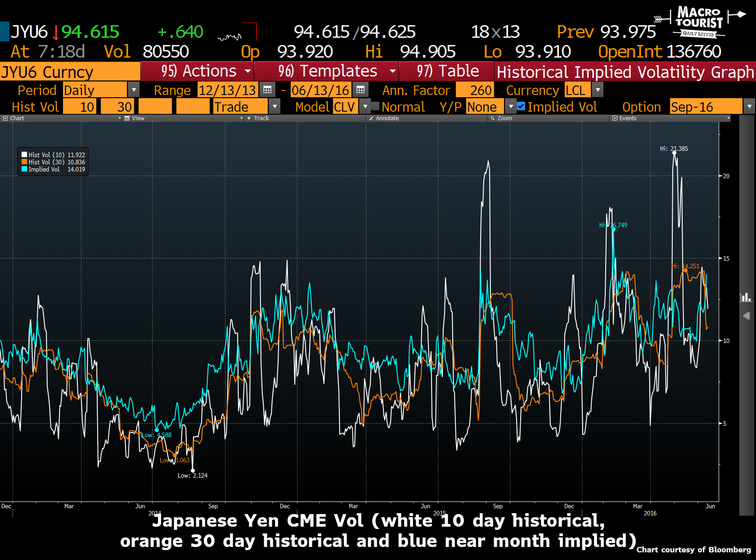
Task: Click the +.640 net change value
Action: [180, 32]
